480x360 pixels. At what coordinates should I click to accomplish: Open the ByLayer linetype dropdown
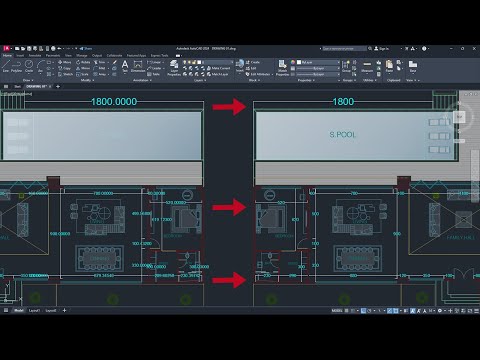pyautogui.click(x=318, y=74)
